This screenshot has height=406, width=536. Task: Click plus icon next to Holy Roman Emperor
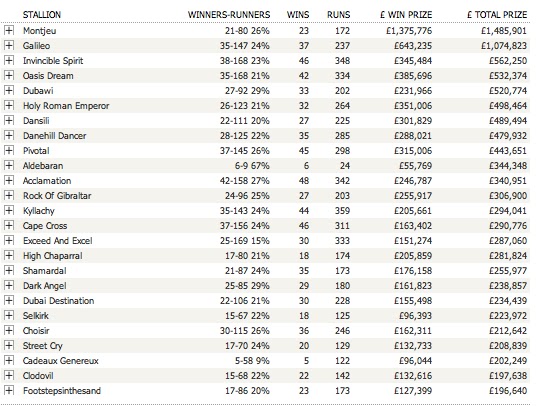(x=9, y=106)
